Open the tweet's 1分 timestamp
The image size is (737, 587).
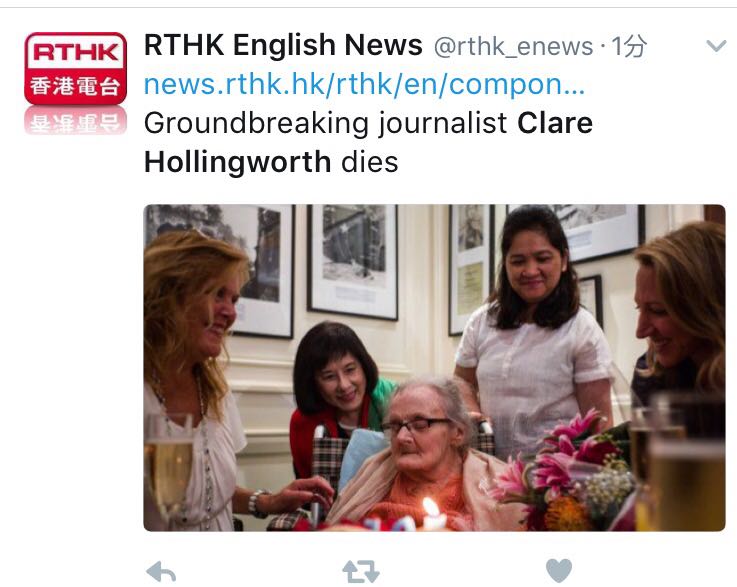tap(629, 46)
